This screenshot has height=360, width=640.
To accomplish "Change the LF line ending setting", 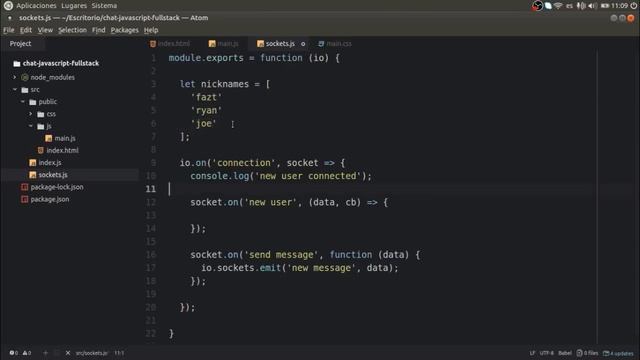I will [532, 353].
